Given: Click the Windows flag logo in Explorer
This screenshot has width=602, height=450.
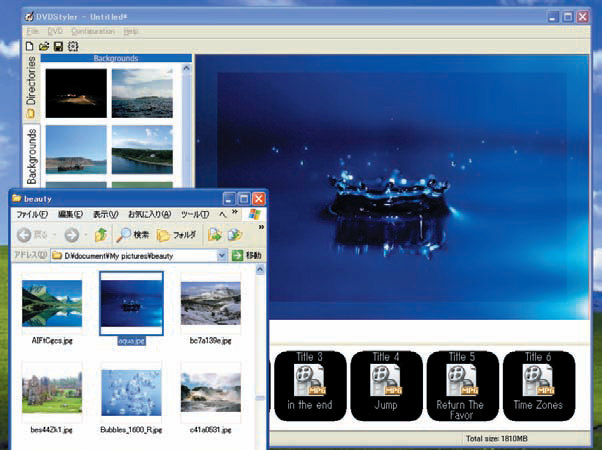Looking at the screenshot, I should [x=254, y=214].
